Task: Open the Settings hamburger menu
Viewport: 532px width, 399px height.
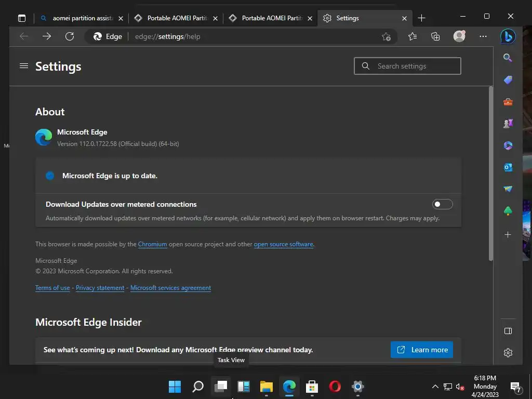Action: click(x=24, y=66)
